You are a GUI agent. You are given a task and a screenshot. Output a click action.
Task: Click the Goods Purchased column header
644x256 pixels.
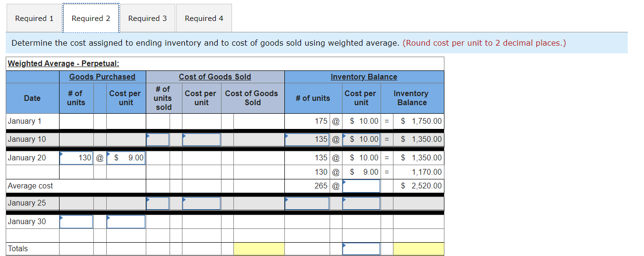tap(102, 77)
